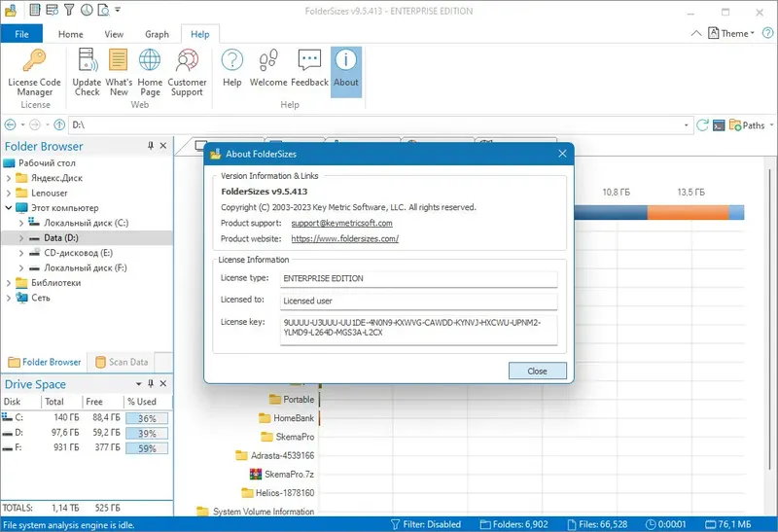Refresh the scan with green arrow icon
Image resolution: width=778 pixels, height=532 pixels.
pyautogui.click(x=702, y=125)
